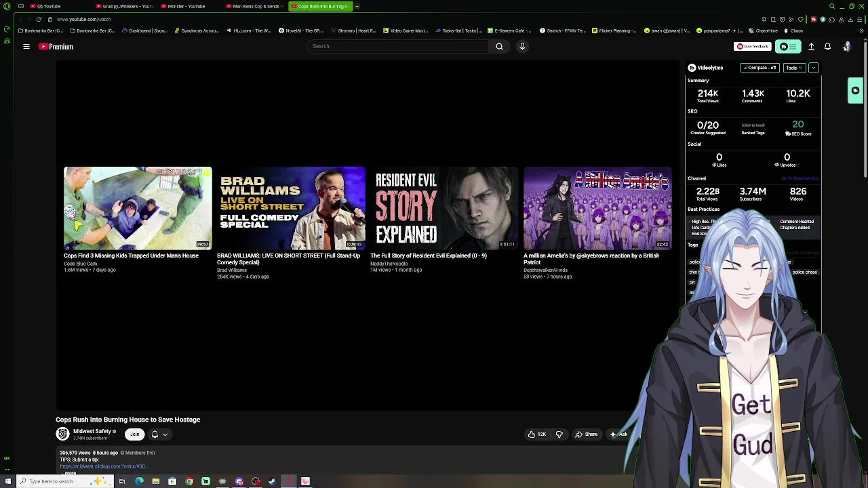The height and width of the screenshot is (488, 868).
Task: Click the Brad Williams channel name
Action: [232, 270]
